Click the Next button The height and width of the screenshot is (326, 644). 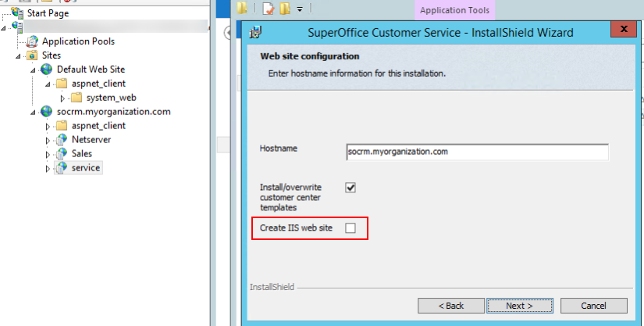[x=519, y=305]
